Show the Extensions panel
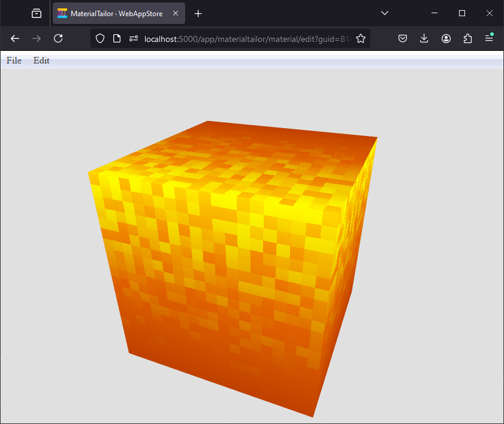Viewport: 504px width, 424px height. (x=467, y=38)
